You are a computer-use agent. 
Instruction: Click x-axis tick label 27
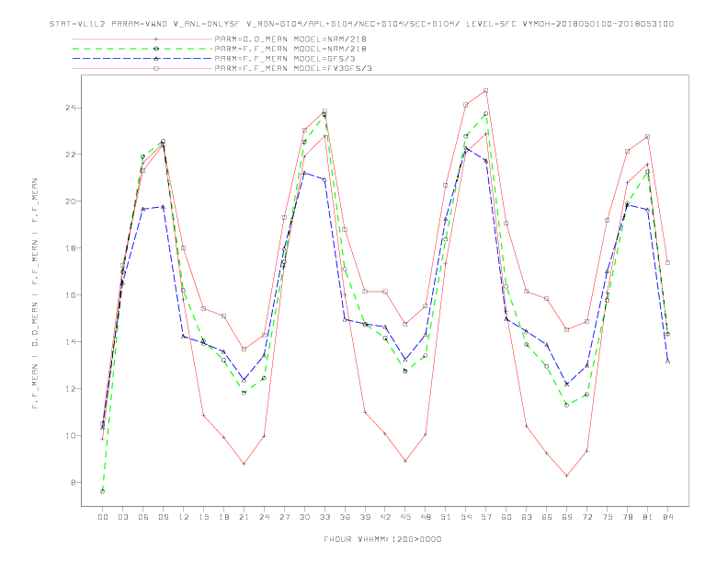(x=284, y=517)
